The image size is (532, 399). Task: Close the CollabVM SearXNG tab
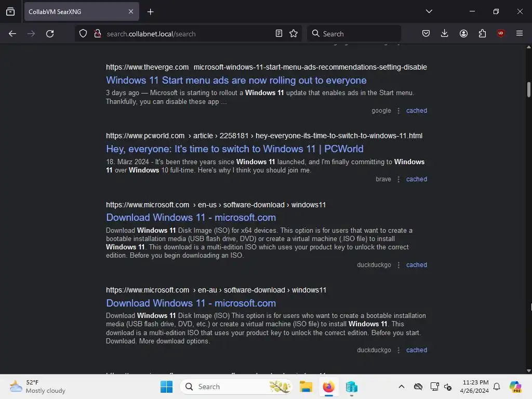click(130, 11)
